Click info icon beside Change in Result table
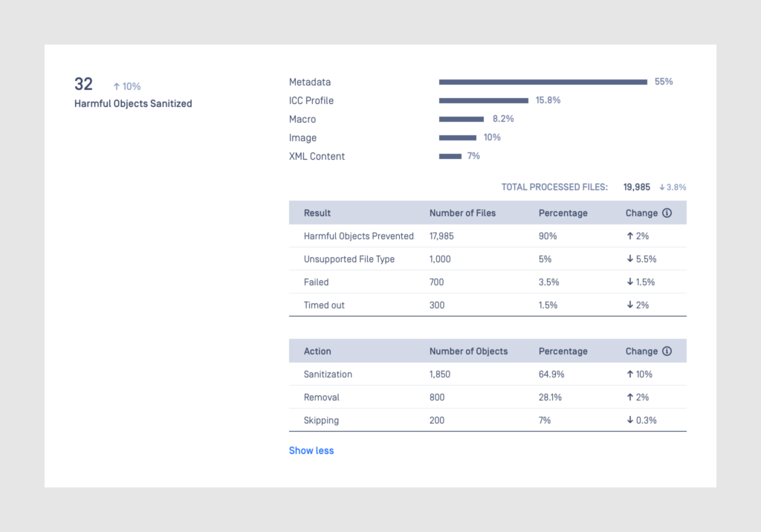 tap(667, 213)
